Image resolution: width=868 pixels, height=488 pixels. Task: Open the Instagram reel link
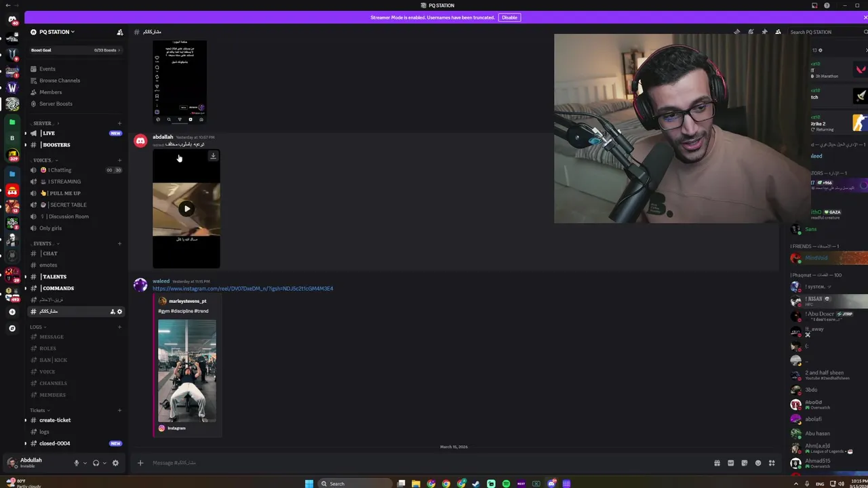(x=243, y=289)
